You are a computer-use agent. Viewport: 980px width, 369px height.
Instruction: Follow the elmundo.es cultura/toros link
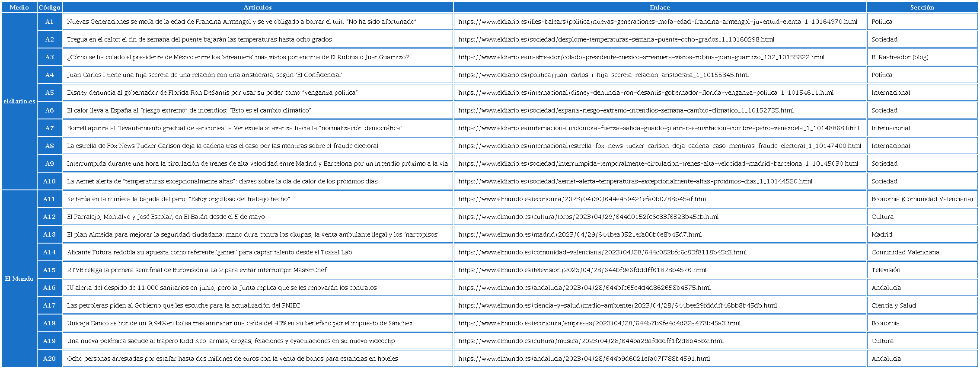tap(588, 217)
